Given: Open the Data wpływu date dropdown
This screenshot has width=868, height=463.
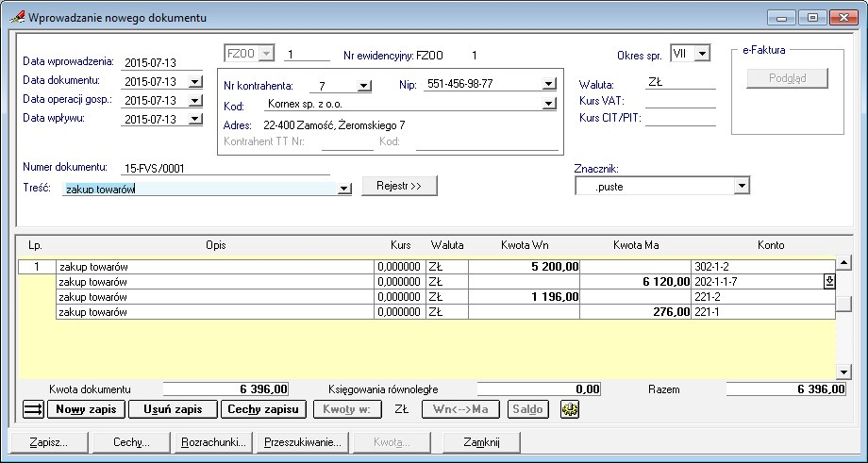Looking at the screenshot, I should (195, 120).
